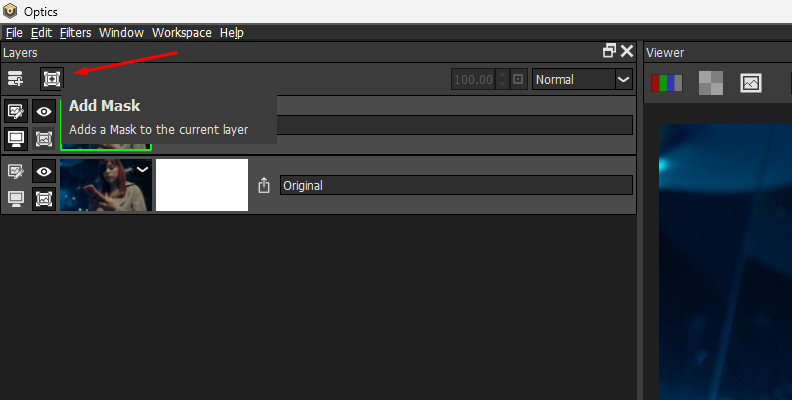Click the edit filter icon on top layer
792x400 pixels.
pyautogui.click(x=16, y=112)
